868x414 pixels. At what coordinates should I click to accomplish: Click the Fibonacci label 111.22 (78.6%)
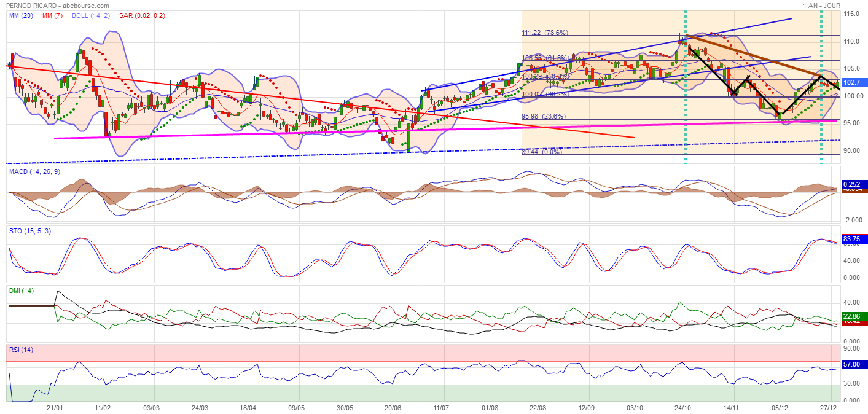[x=545, y=33]
